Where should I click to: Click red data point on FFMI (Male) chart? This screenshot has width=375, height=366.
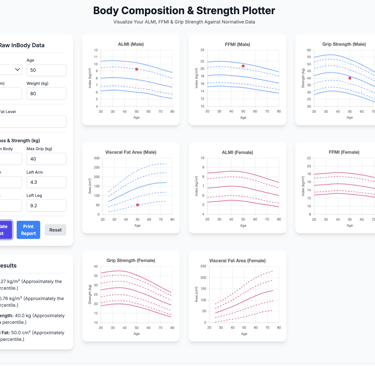[243, 66]
